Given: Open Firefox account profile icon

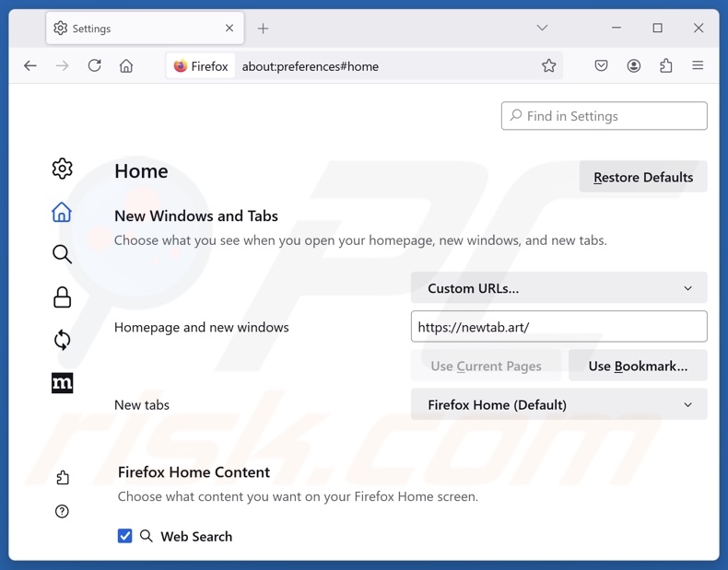Looking at the screenshot, I should click(x=634, y=66).
